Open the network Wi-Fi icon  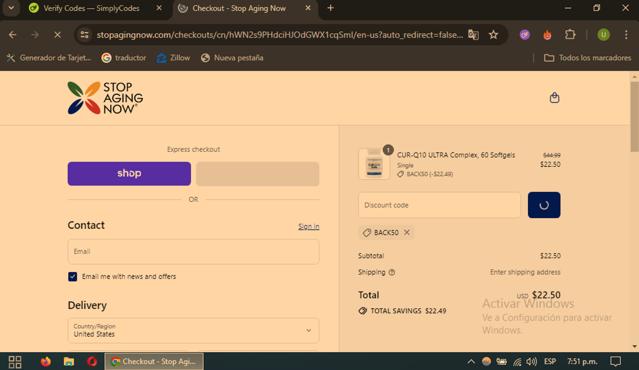[x=517, y=361]
